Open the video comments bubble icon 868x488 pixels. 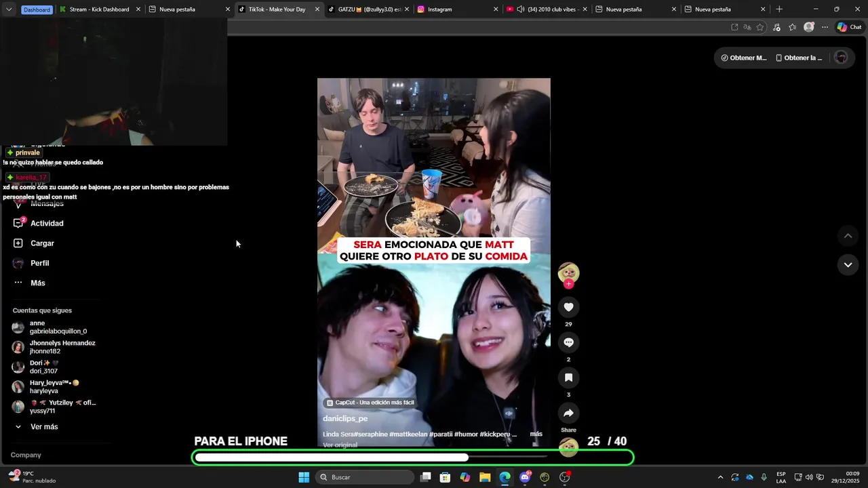point(568,342)
